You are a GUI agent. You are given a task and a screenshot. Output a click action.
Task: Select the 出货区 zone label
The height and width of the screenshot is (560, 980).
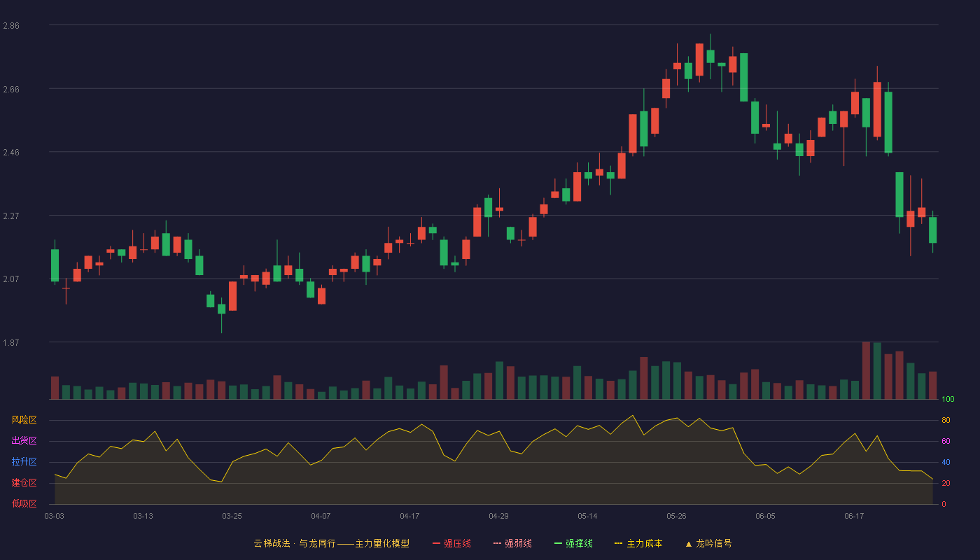click(24, 441)
